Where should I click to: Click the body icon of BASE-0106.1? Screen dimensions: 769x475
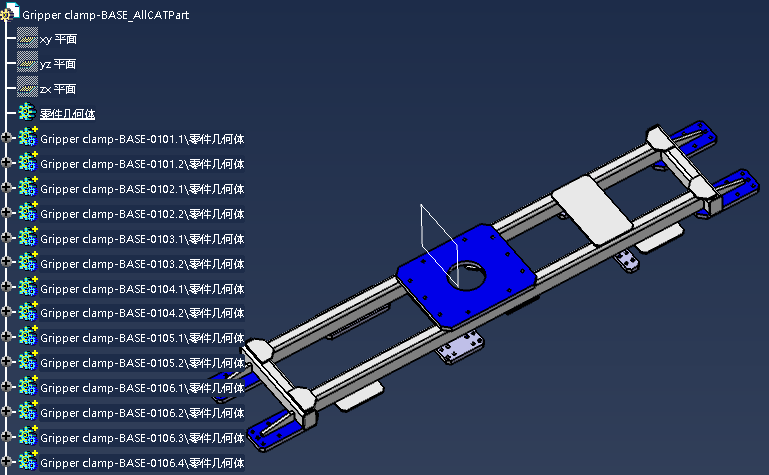27,387
